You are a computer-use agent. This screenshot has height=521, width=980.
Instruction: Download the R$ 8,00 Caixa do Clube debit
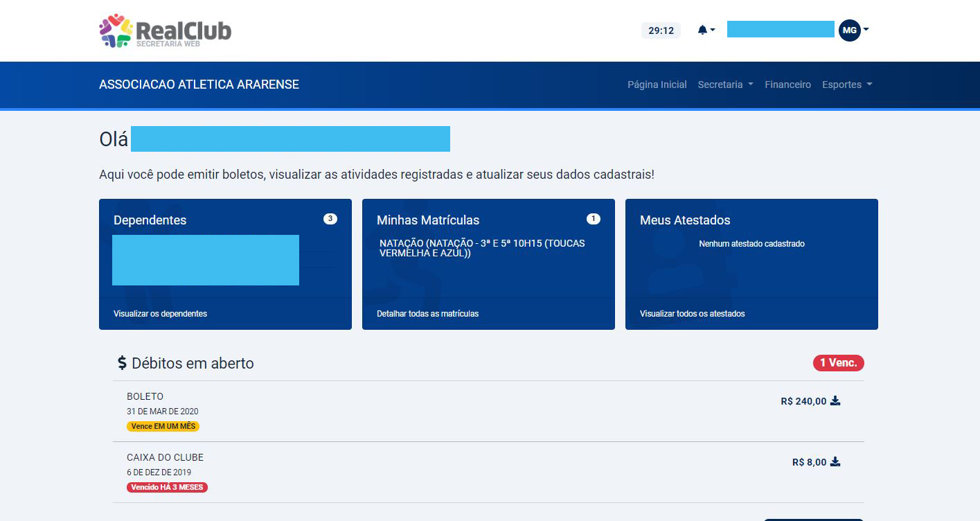835,461
